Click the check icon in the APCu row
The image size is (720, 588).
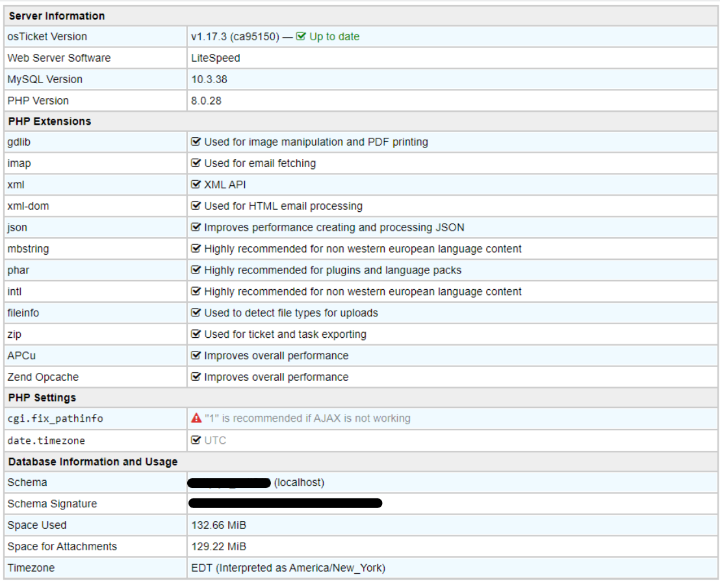[196, 355]
